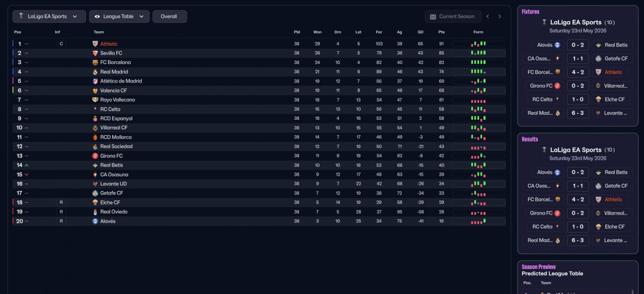Open the LaLiga EA Sports competition dropdown
The width and height of the screenshot is (644, 294).
tap(49, 17)
